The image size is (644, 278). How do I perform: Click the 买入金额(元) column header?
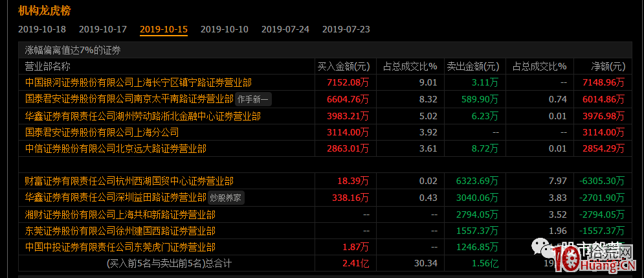click(344, 67)
